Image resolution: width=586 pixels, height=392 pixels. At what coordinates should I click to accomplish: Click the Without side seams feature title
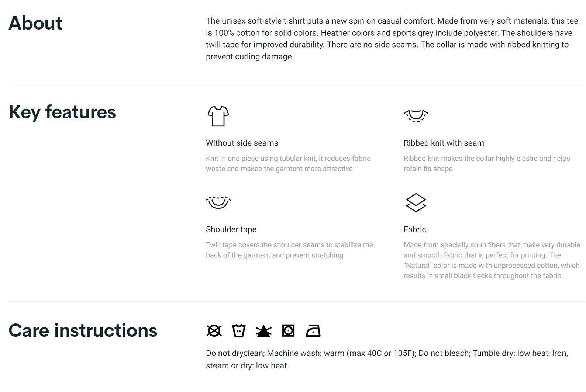pyautogui.click(x=242, y=143)
